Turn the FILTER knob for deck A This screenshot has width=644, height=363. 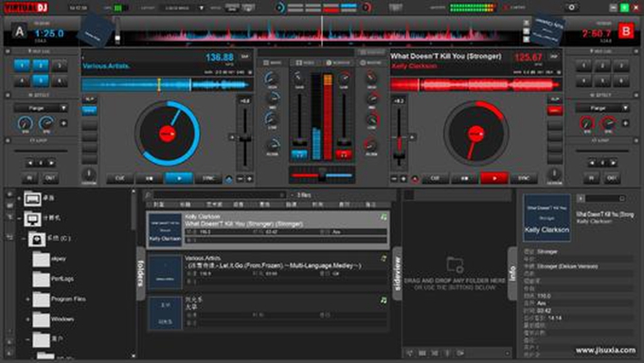tap(273, 145)
